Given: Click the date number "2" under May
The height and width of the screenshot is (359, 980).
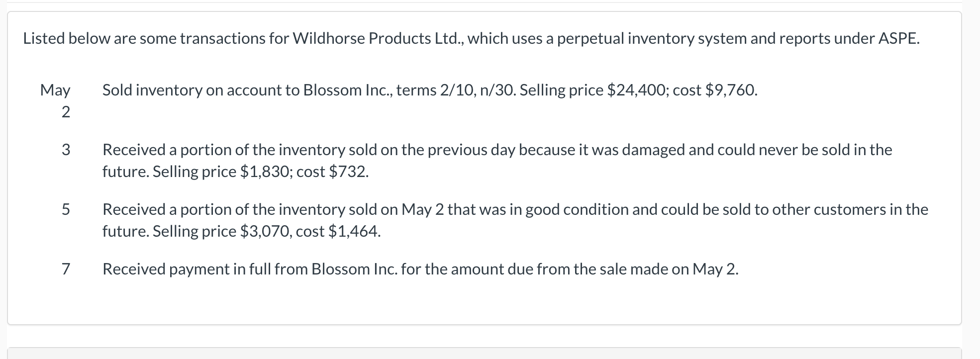Looking at the screenshot, I should point(66,112).
